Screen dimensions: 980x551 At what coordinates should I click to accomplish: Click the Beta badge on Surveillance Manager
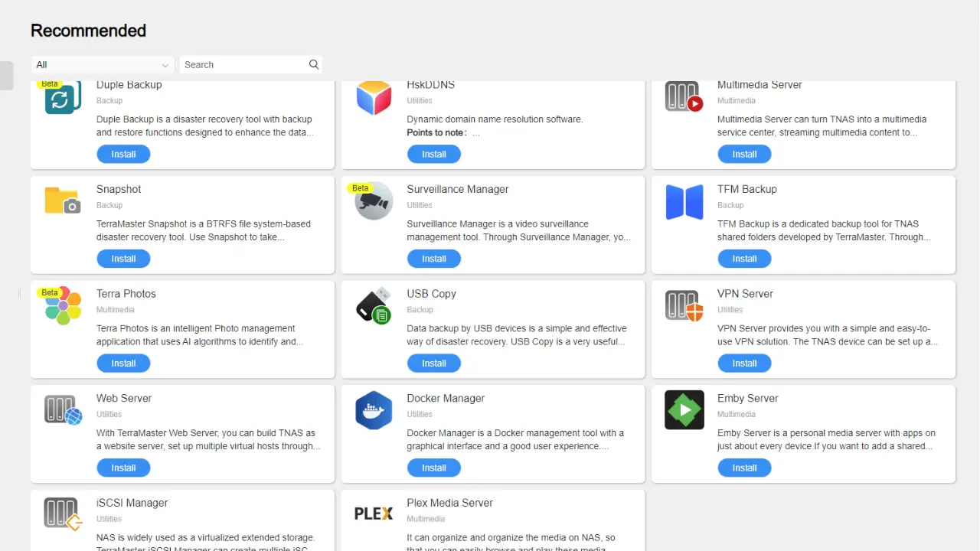tap(360, 187)
